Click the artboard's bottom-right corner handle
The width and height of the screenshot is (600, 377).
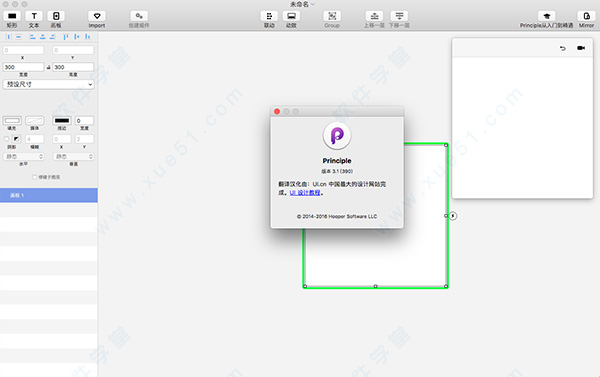pos(446,286)
